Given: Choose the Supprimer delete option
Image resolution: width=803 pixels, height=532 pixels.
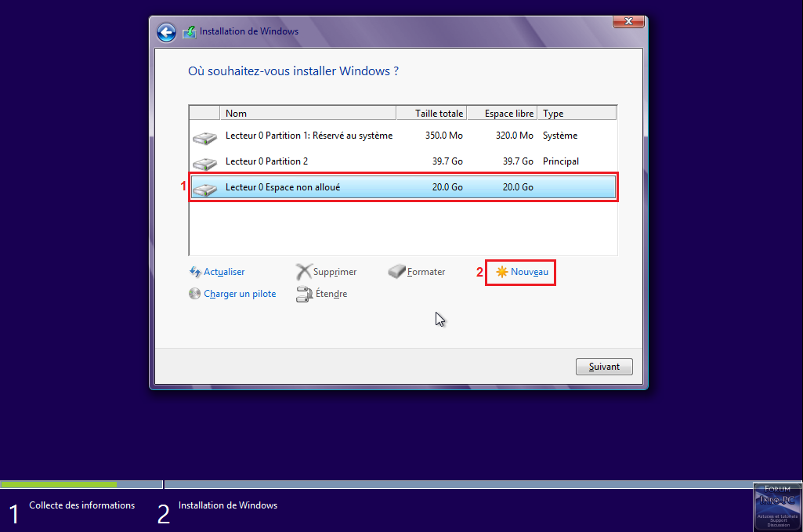Looking at the screenshot, I should coord(335,272).
